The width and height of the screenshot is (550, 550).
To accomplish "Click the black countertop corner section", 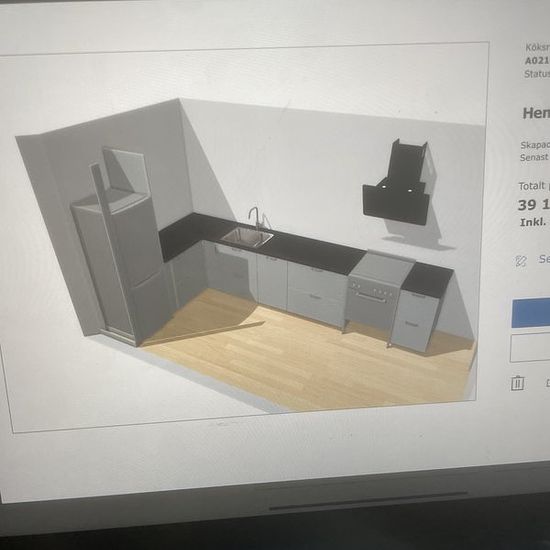I will click(186, 236).
